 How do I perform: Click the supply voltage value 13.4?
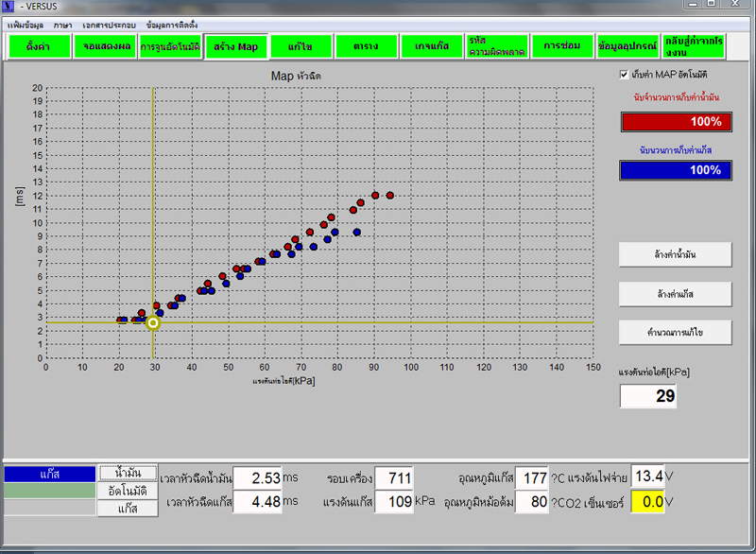coord(647,476)
